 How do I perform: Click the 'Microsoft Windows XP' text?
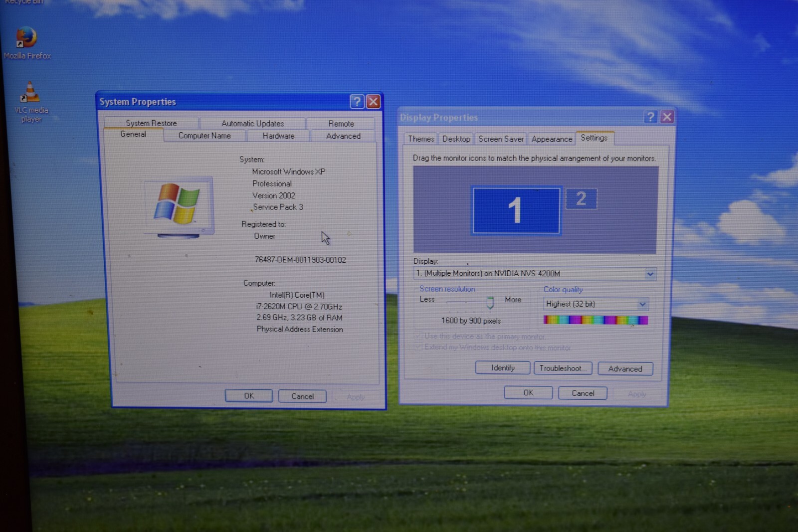click(x=289, y=172)
